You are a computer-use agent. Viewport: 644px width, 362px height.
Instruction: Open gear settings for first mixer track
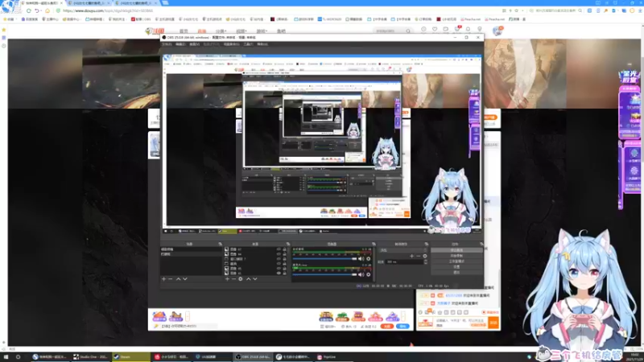369,259
